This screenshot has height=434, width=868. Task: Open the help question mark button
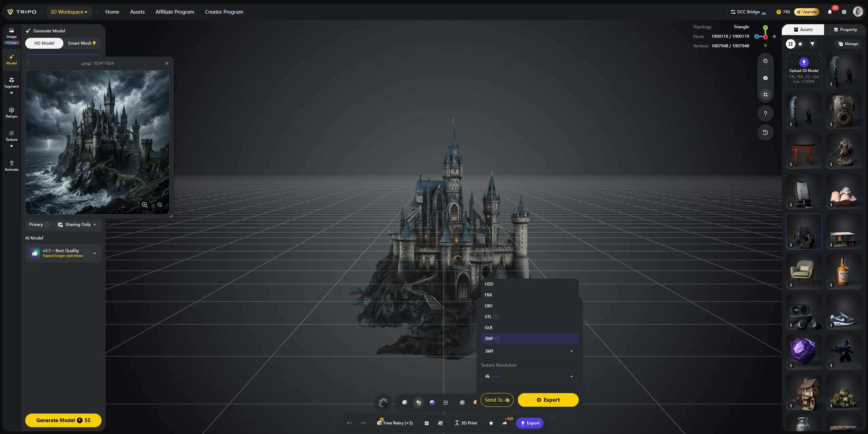click(765, 113)
